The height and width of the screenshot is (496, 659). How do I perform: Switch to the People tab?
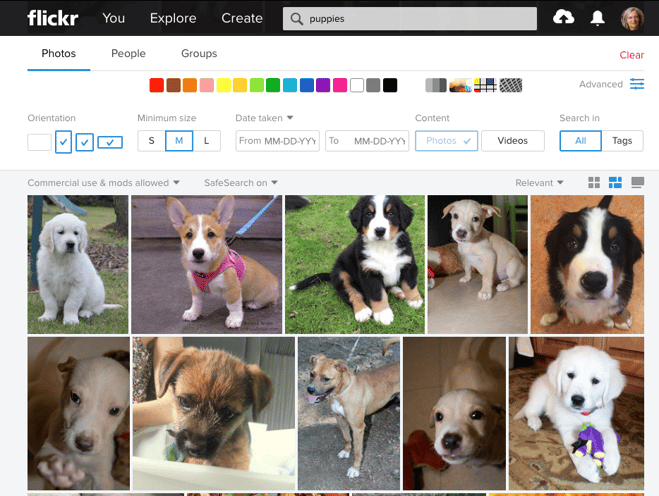click(128, 53)
